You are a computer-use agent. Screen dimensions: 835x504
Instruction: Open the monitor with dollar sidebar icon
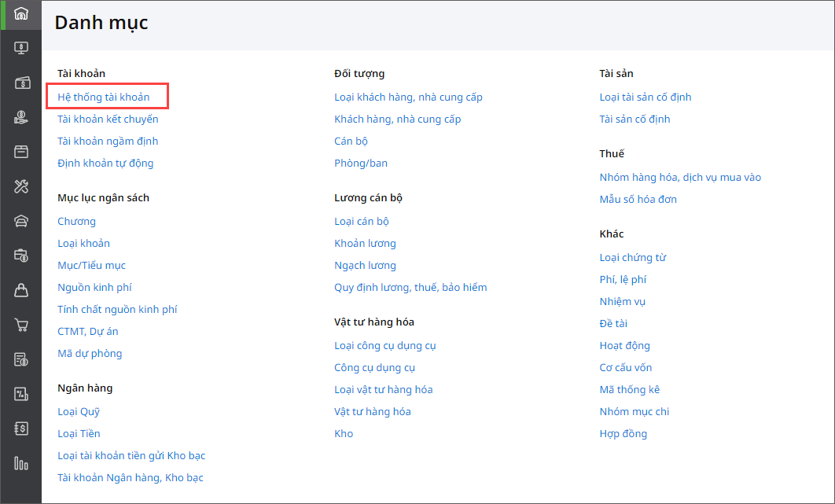[21, 48]
